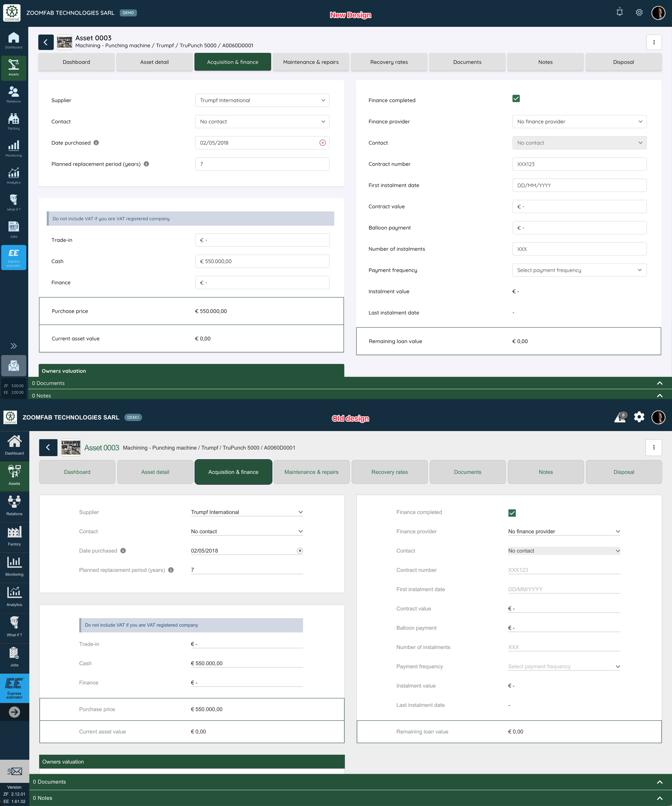672x806 pixels.
Task: Switch to the Recovery rates tab in old design
Action: point(389,472)
